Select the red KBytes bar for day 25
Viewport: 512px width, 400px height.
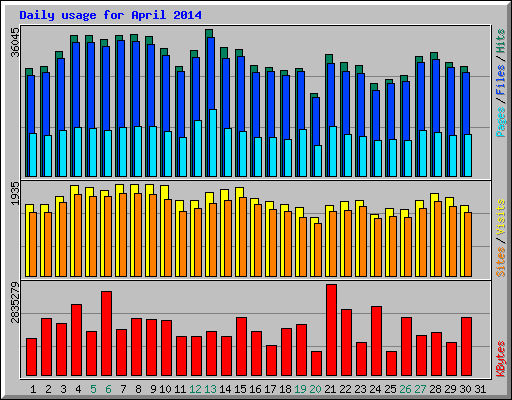pos(391,364)
